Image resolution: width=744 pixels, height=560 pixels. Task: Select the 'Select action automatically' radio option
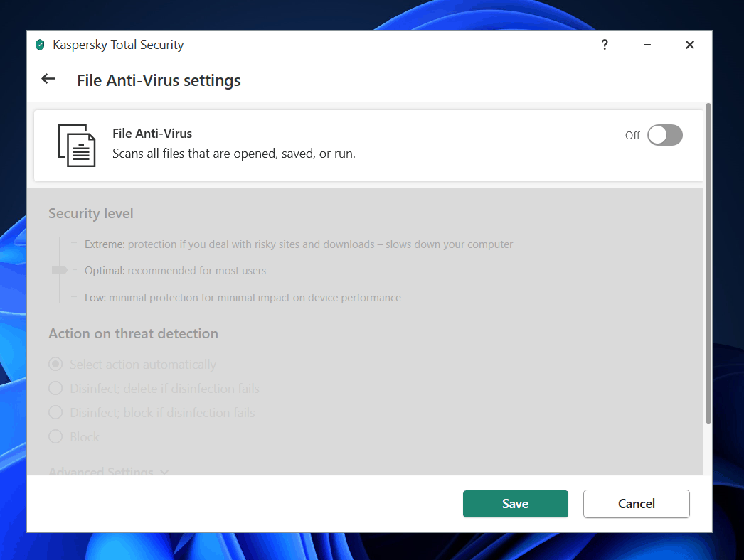(x=55, y=365)
